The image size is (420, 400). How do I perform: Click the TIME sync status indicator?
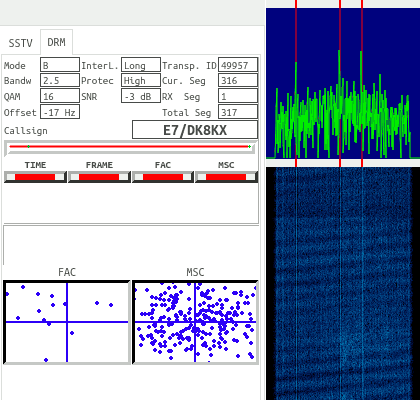tap(35, 177)
